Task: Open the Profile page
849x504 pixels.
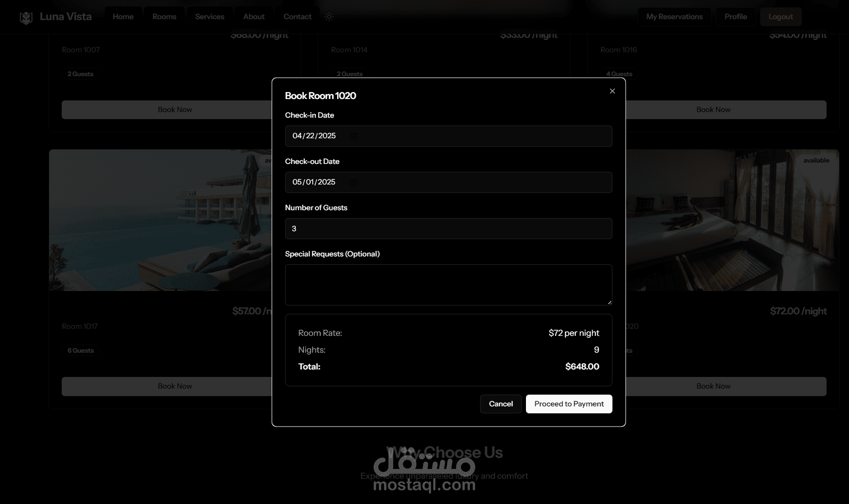Action: coord(736,16)
